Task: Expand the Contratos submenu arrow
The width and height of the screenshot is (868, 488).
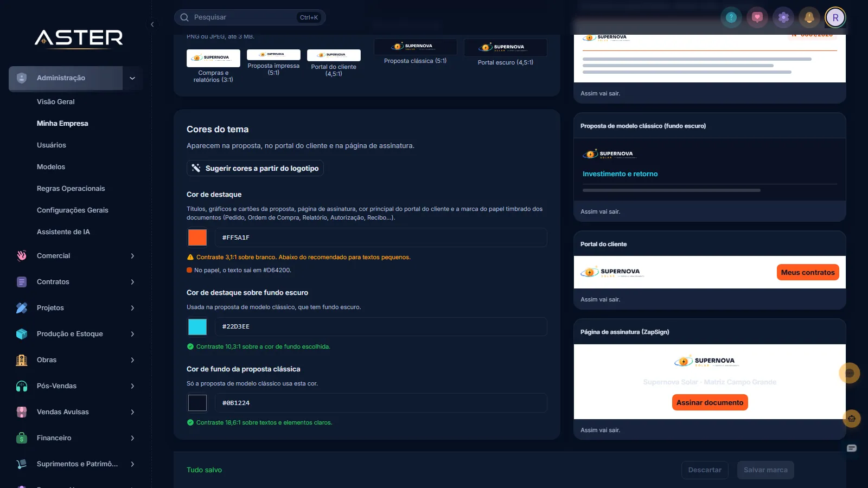Action: click(132, 282)
